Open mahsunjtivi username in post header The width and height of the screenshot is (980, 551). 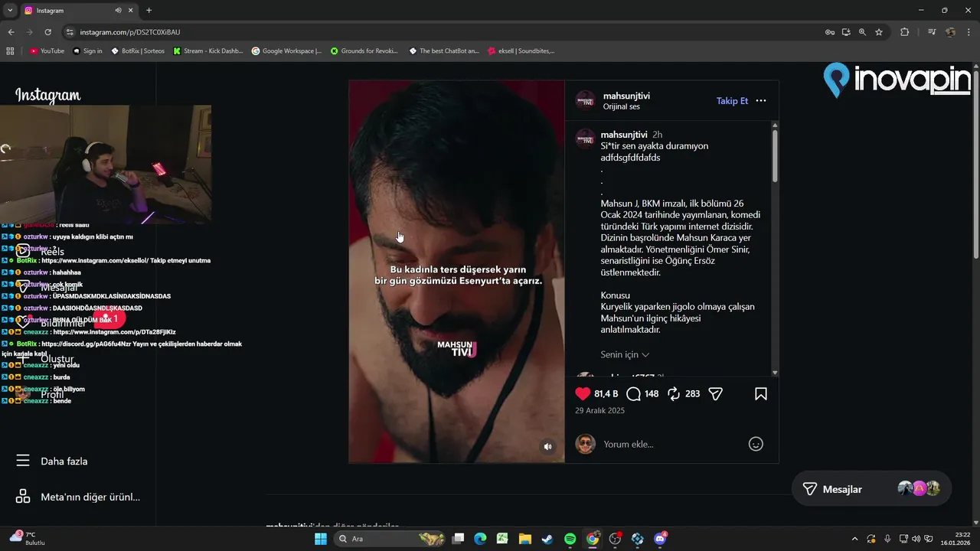click(626, 96)
